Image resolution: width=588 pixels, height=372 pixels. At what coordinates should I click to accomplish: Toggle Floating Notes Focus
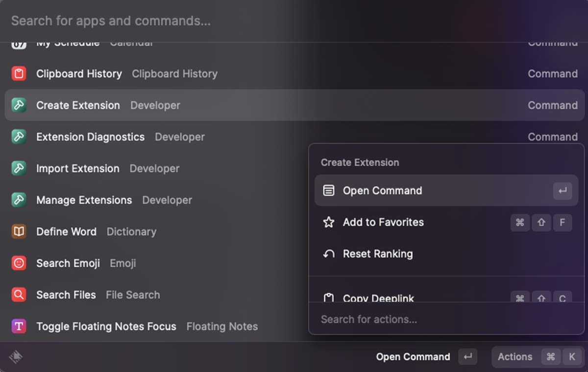pos(106,326)
